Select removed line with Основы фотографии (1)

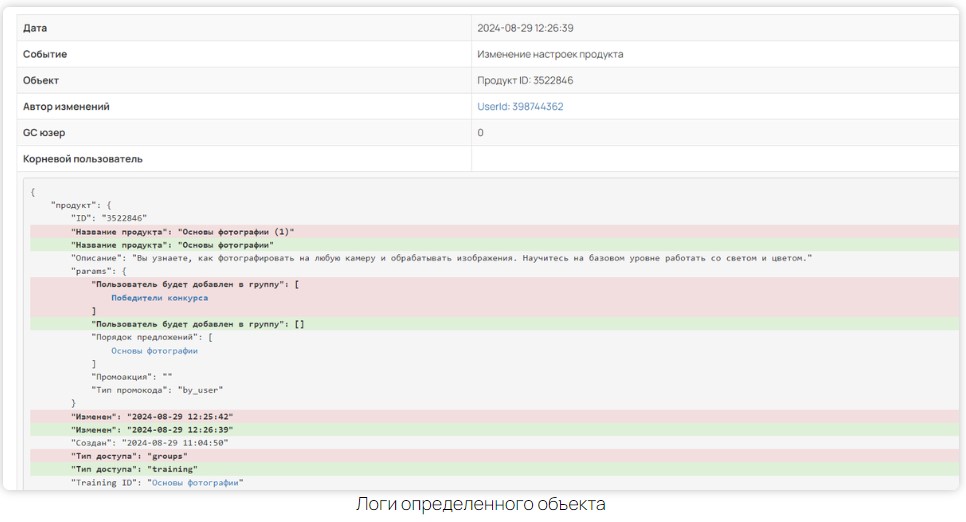[182, 231]
